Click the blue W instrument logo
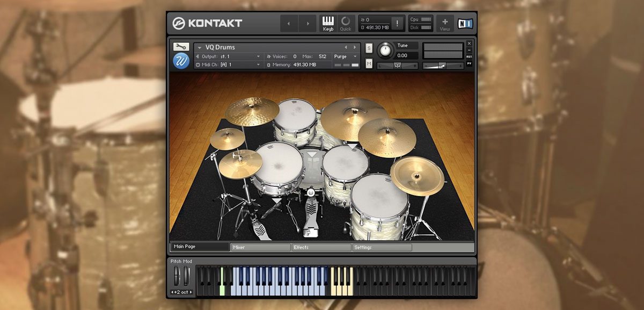Image resolution: width=644 pixels, height=310 pixels. coord(181,61)
